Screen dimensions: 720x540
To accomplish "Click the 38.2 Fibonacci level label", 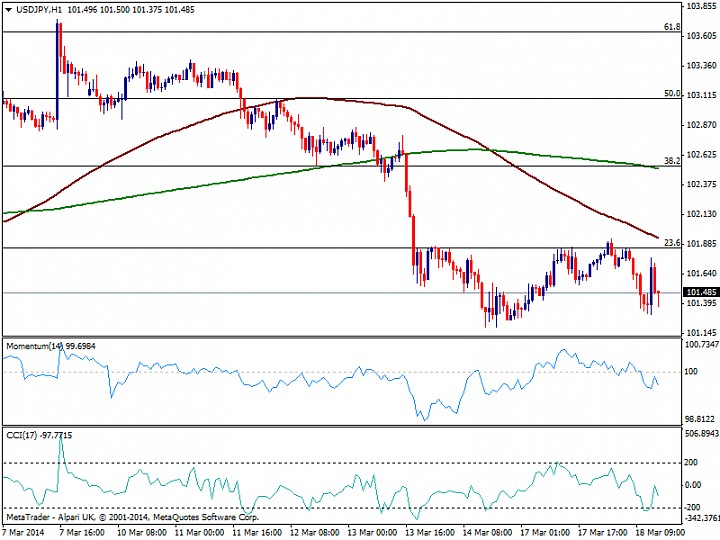I will point(672,161).
